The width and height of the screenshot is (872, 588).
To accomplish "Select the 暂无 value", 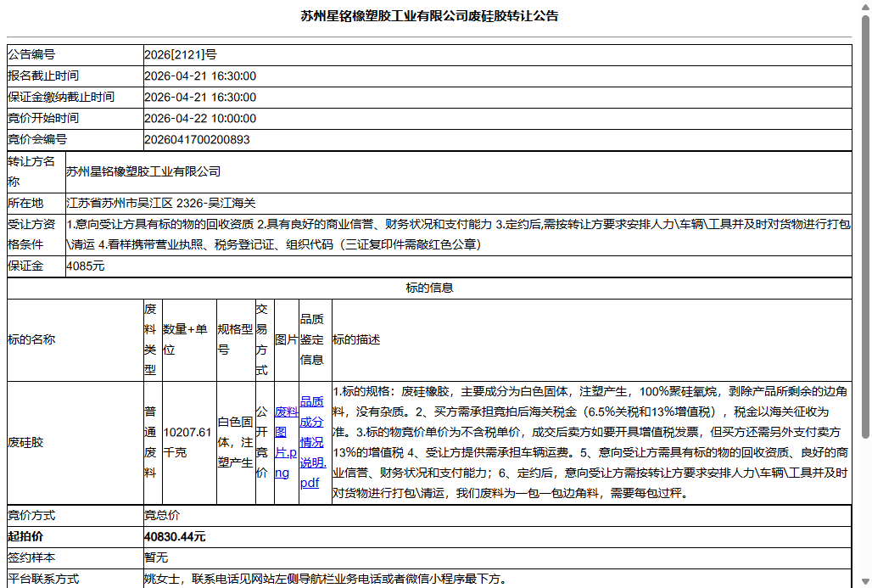I will 156,557.
